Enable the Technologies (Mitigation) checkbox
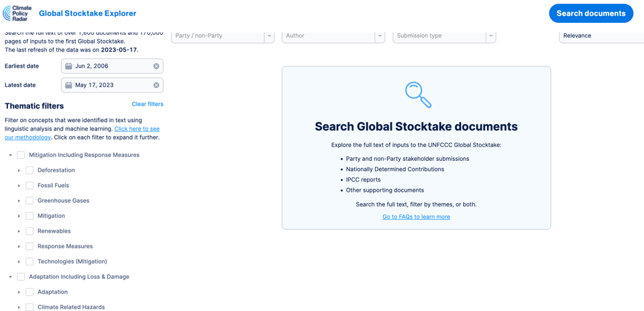This screenshot has width=644, height=311. coord(30,261)
